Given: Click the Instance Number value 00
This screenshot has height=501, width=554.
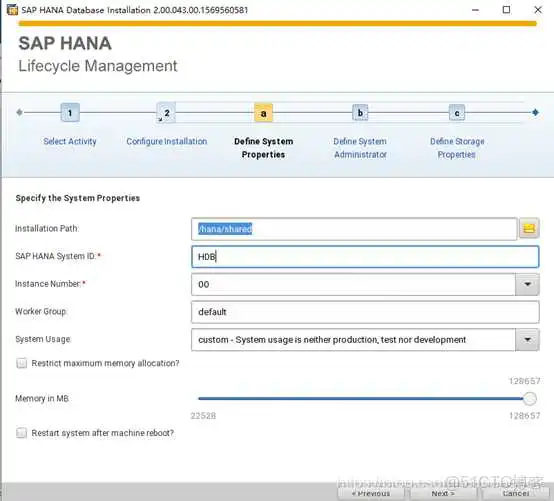Looking at the screenshot, I should click(x=204, y=284).
